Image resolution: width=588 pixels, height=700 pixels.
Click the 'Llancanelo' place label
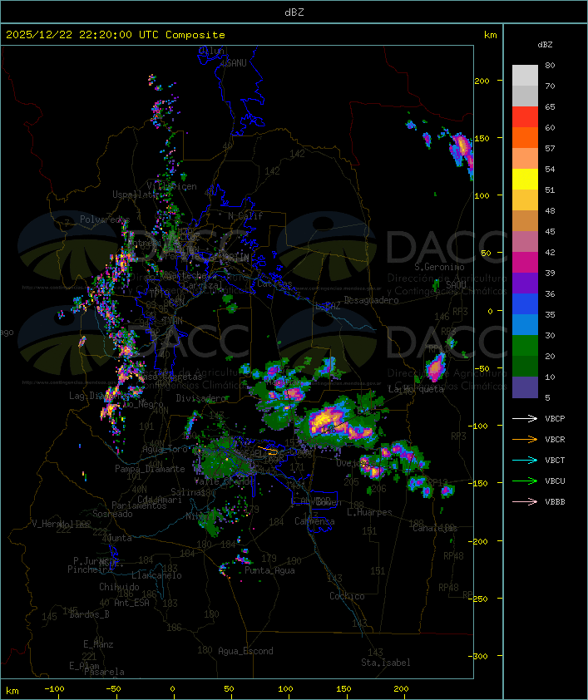tap(156, 575)
